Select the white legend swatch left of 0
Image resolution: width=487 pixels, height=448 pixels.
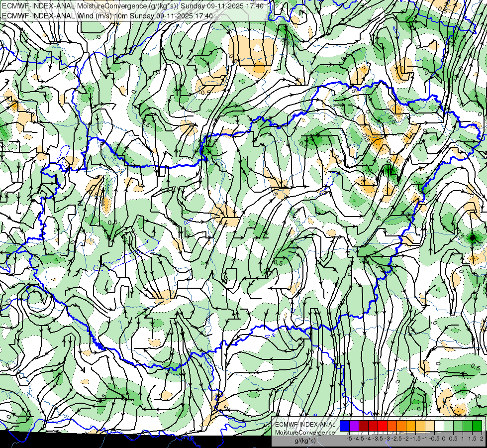(x=439, y=426)
